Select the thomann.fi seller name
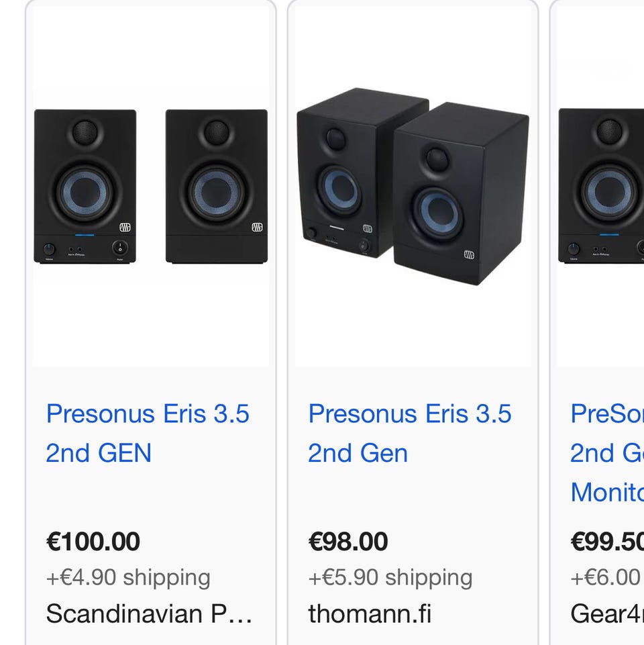This screenshot has height=645, width=644. pyautogui.click(x=370, y=613)
